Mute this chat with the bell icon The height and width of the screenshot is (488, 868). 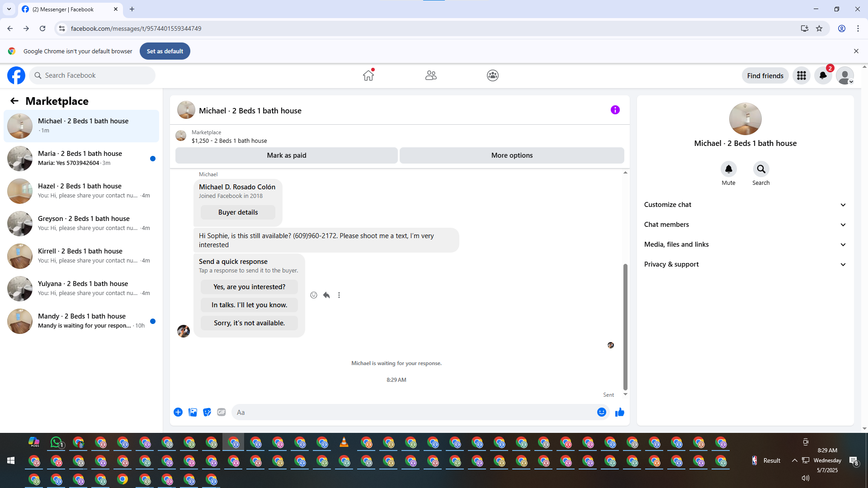(728, 169)
